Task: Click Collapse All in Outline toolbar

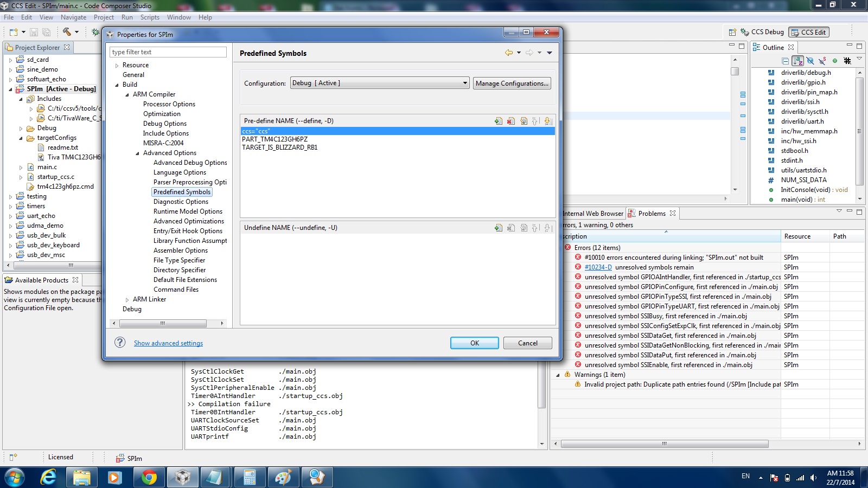Action: [785, 61]
